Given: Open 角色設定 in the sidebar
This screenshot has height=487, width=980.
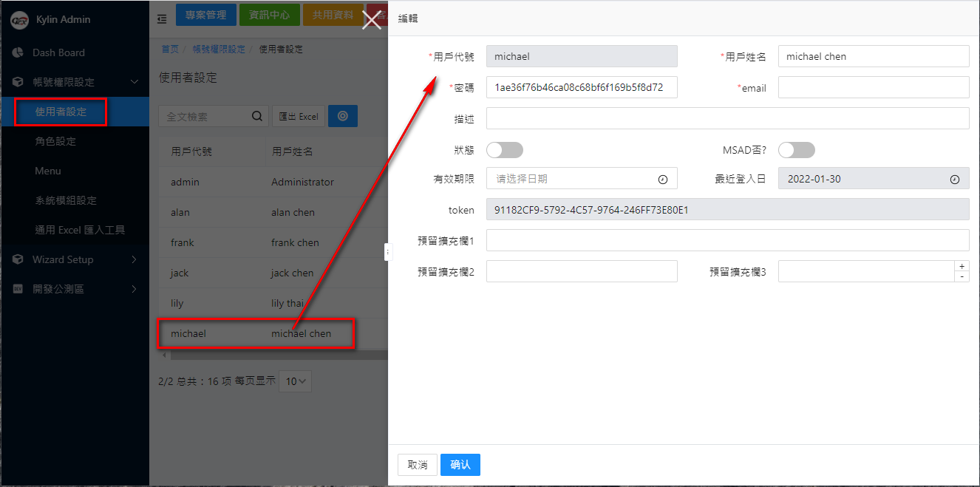Looking at the screenshot, I should [x=55, y=141].
